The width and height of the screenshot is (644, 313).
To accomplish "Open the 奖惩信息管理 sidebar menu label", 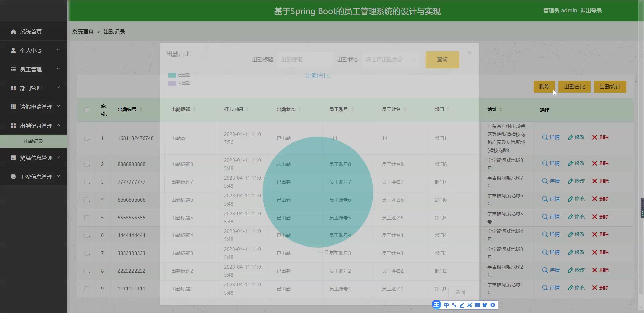I will pyautogui.click(x=36, y=158).
